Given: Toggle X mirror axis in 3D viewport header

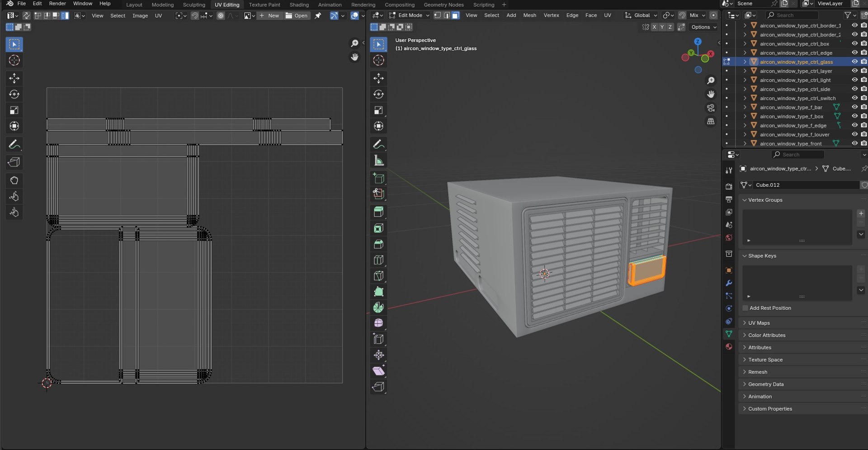Looking at the screenshot, I should point(654,27).
